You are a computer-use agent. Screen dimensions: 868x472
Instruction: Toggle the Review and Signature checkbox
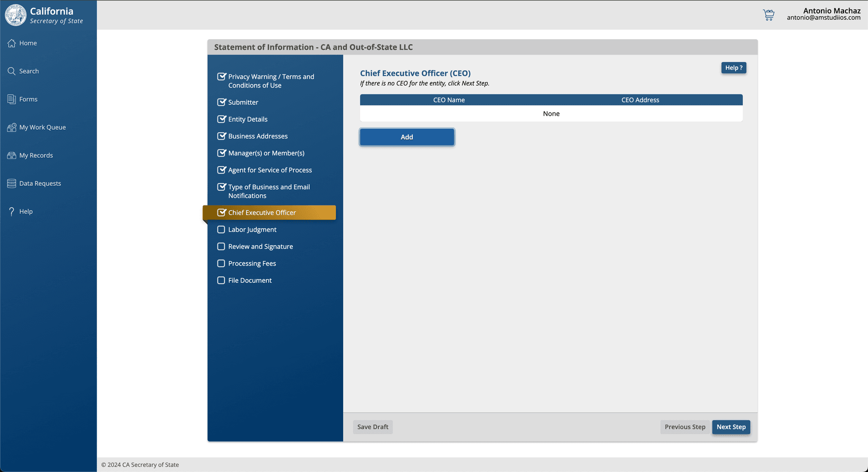coord(221,247)
